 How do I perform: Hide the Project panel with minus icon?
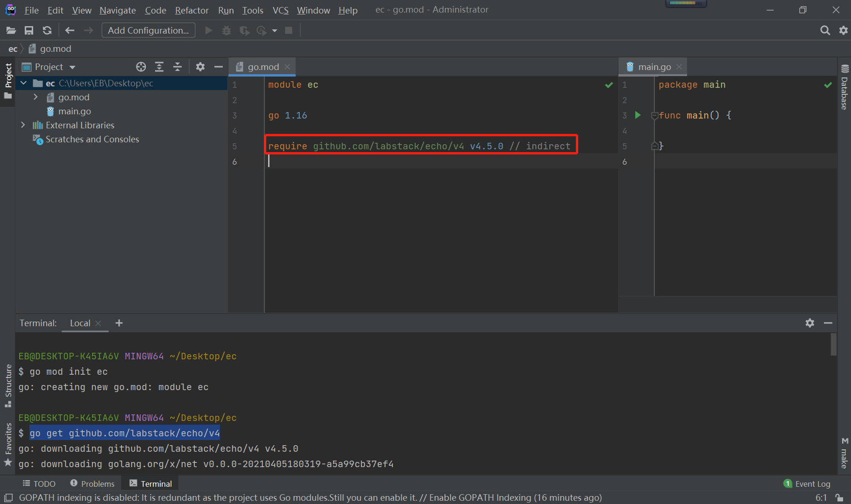219,67
